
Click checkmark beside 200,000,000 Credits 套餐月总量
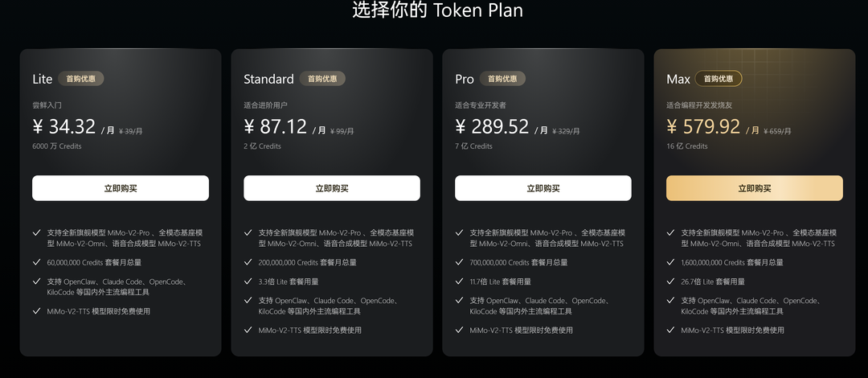pyautogui.click(x=248, y=262)
